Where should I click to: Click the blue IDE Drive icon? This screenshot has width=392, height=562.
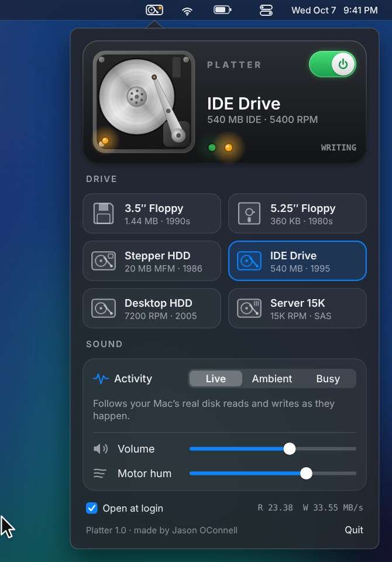249,261
